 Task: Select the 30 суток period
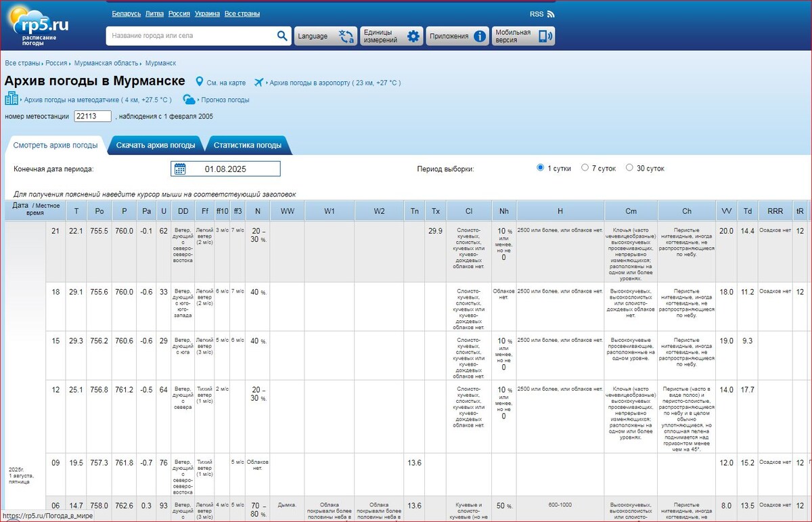(630, 167)
